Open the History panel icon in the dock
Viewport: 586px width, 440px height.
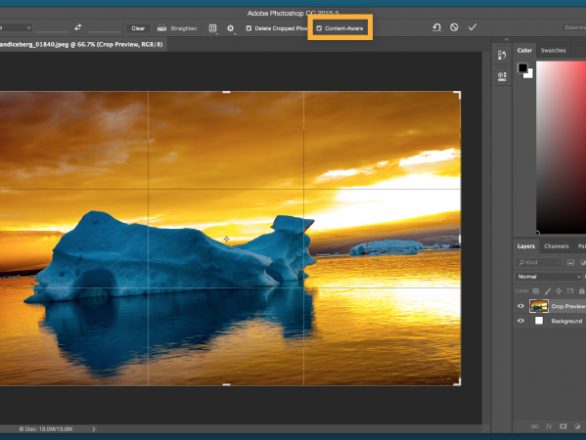point(502,55)
